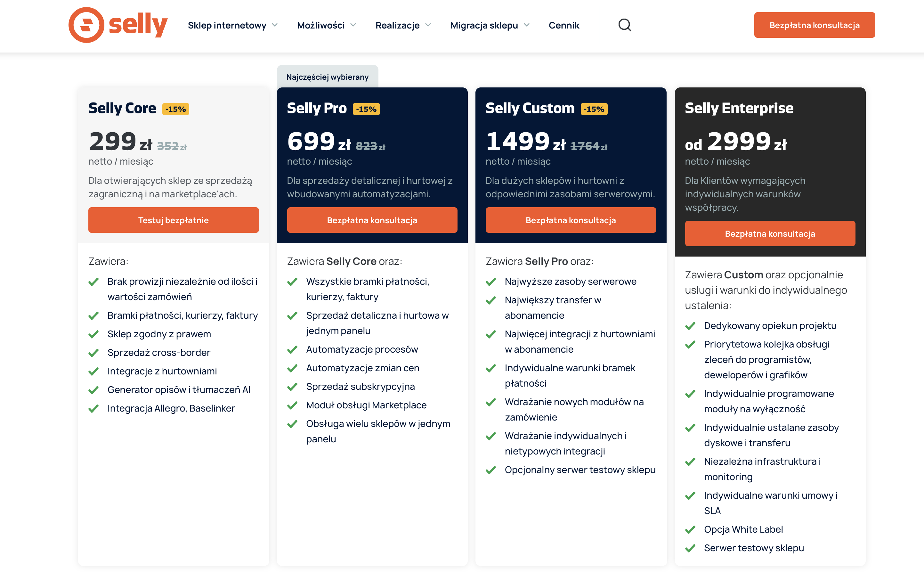Click the Selly Custom plan title
This screenshot has width=924, height=581.
pos(530,108)
